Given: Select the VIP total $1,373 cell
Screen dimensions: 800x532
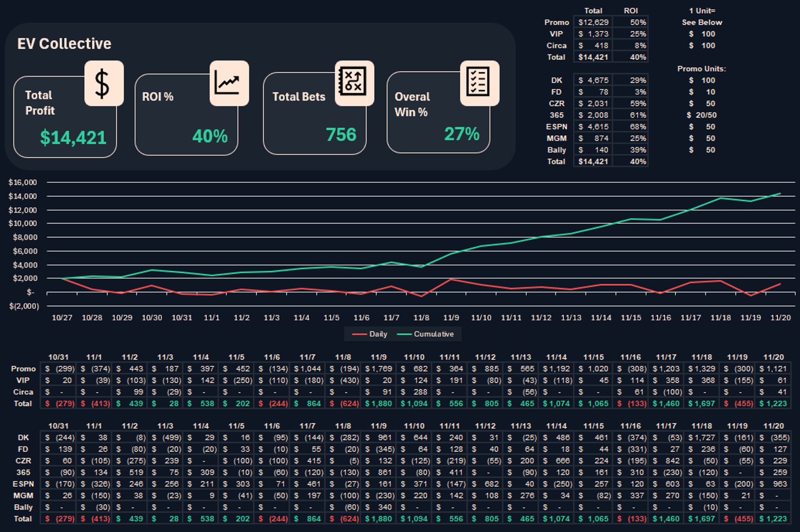Looking at the screenshot, I should coord(593,34).
